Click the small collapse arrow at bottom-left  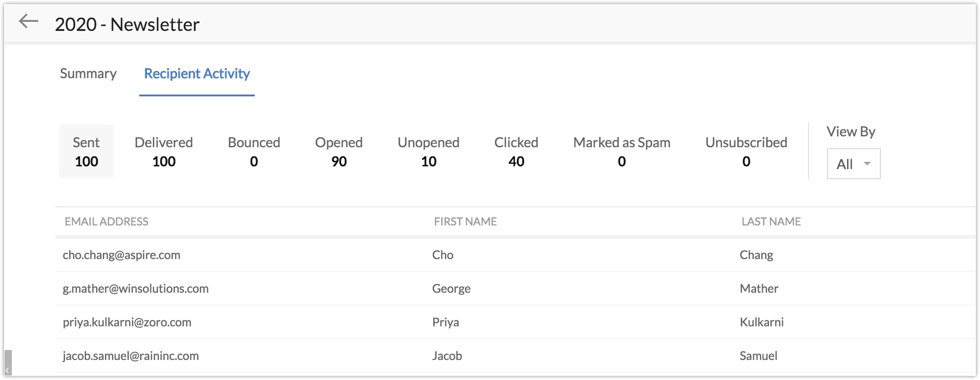[x=7, y=370]
